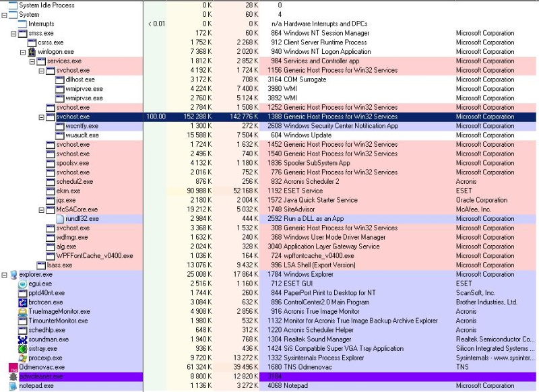Click the adwcleaner.exe bug icon
The width and height of the screenshot is (539, 392).
pos(13,377)
